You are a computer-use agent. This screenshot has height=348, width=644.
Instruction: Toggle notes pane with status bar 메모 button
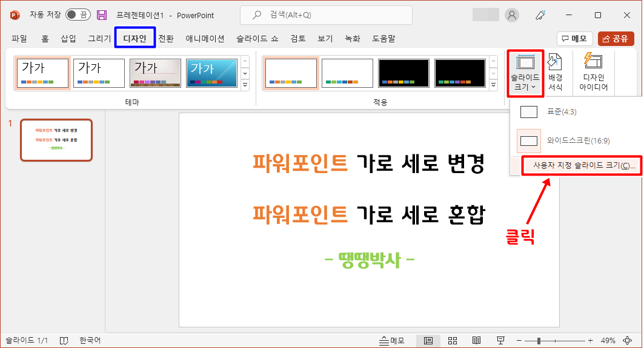(x=391, y=341)
